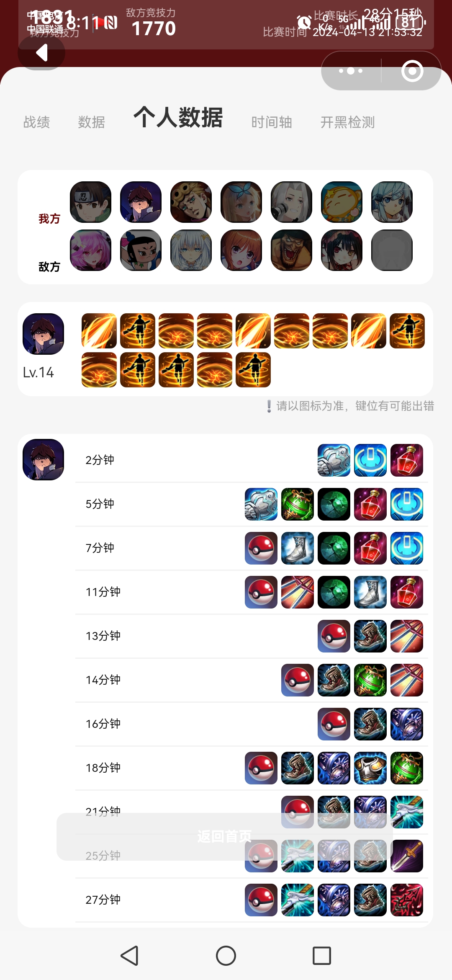Close mini program via circle target icon
Viewport: 452px width, 980px height.
pyautogui.click(x=412, y=71)
